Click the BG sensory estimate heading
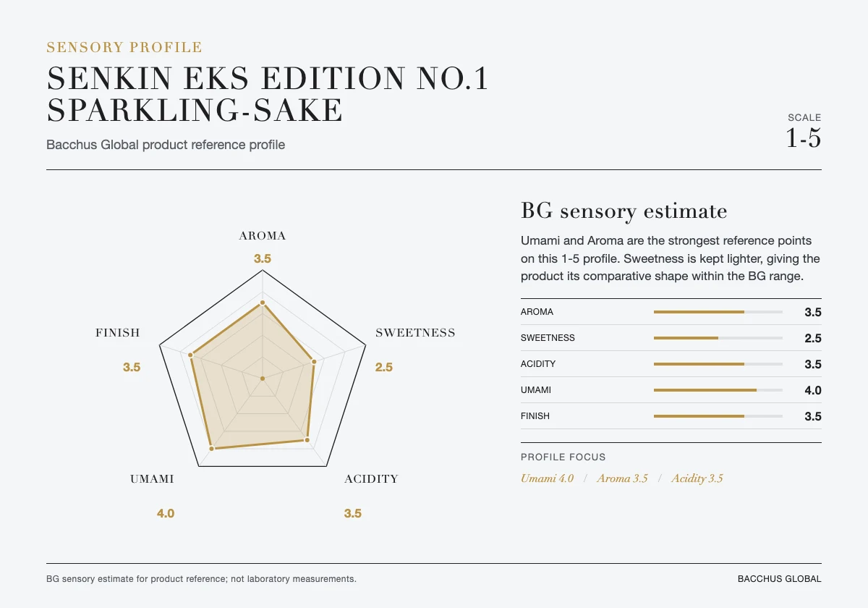The image size is (868, 608). pyautogui.click(x=624, y=211)
